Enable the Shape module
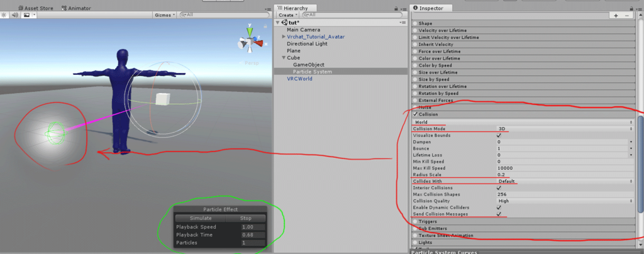Screen dimensions: 644x254 point(415,23)
